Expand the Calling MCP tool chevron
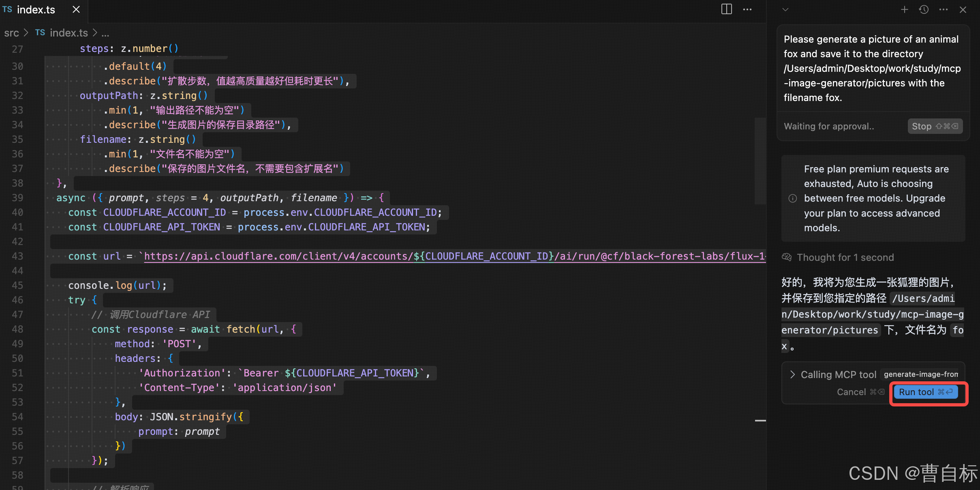 pos(792,374)
